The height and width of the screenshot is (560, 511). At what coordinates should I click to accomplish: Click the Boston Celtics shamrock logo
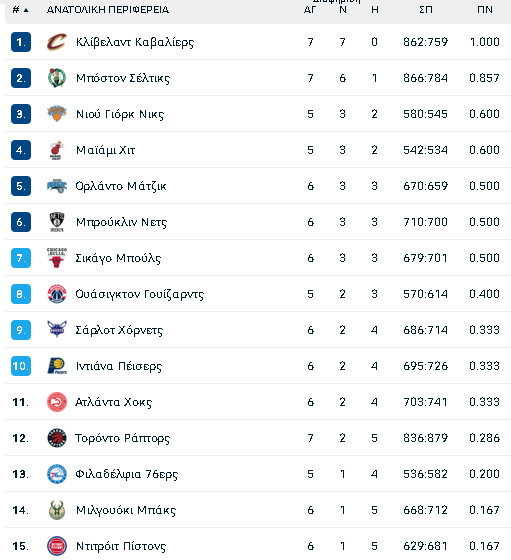click(57, 78)
